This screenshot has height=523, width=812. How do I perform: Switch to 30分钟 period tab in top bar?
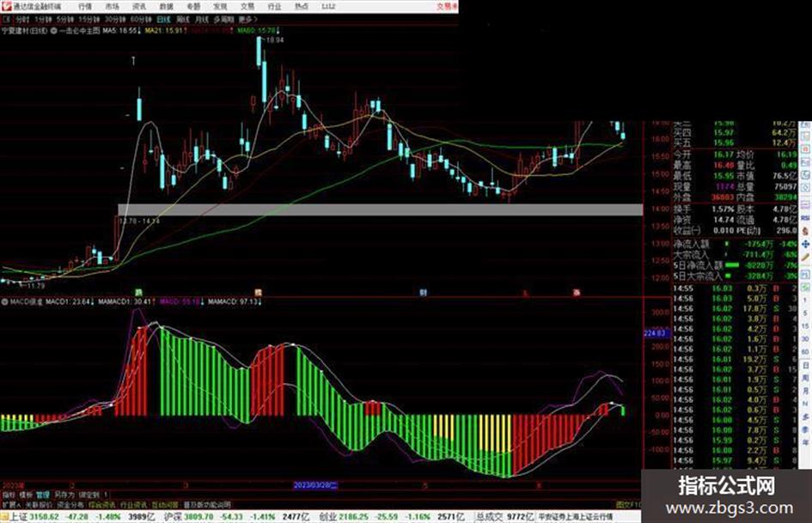pos(115,19)
